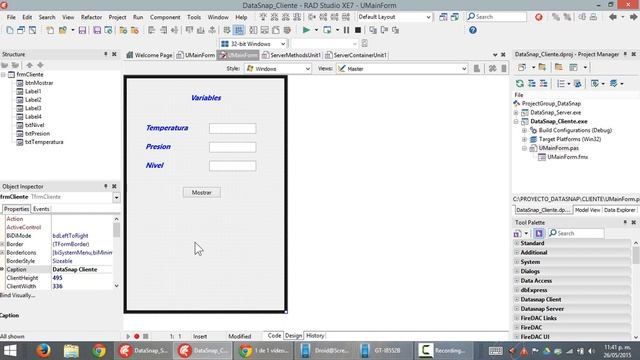Open the History tab
This screenshot has width=640, height=360.
pos(315,336)
